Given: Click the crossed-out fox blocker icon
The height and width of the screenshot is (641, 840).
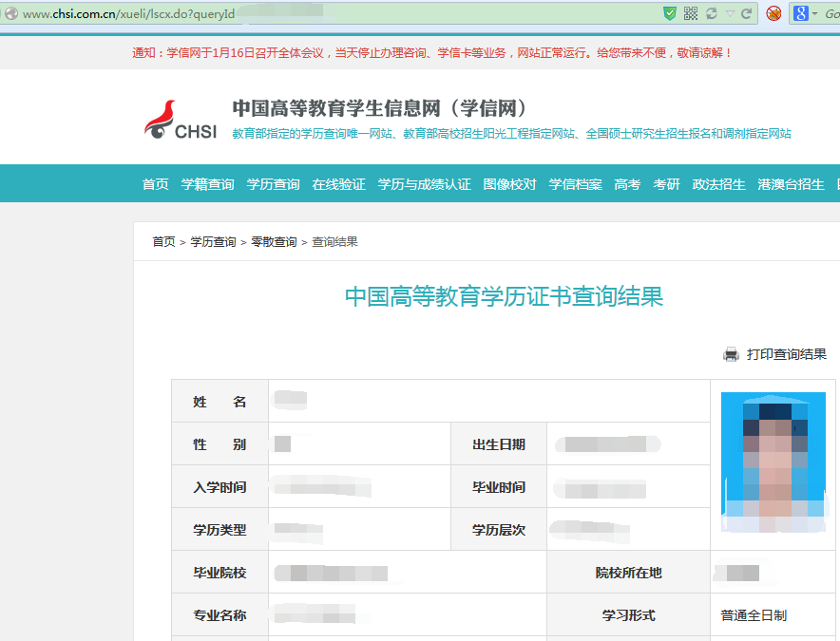Looking at the screenshot, I should (773, 13).
